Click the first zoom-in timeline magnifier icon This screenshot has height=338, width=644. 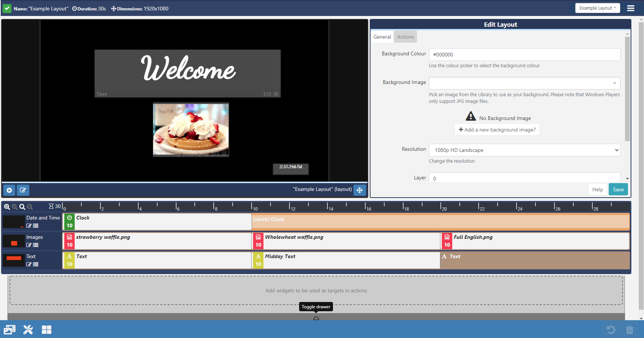(7, 207)
